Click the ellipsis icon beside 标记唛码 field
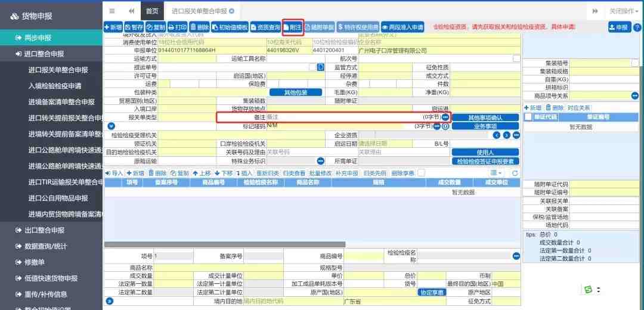The image size is (644, 310). click(x=437, y=126)
